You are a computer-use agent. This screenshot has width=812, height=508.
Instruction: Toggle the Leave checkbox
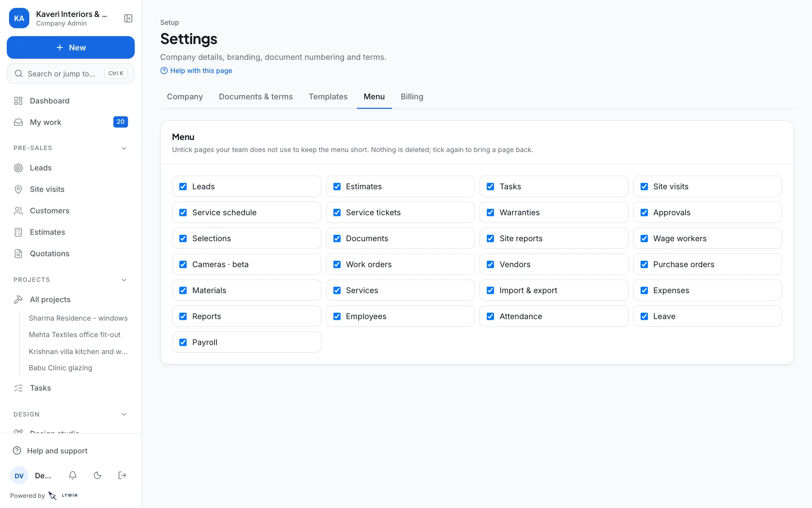[x=644, y=316]
